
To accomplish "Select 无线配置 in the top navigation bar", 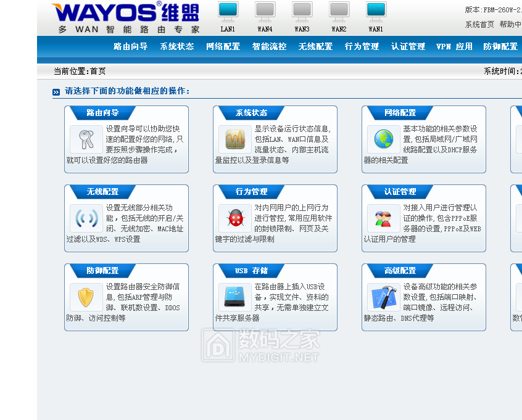I will (315, 46).
